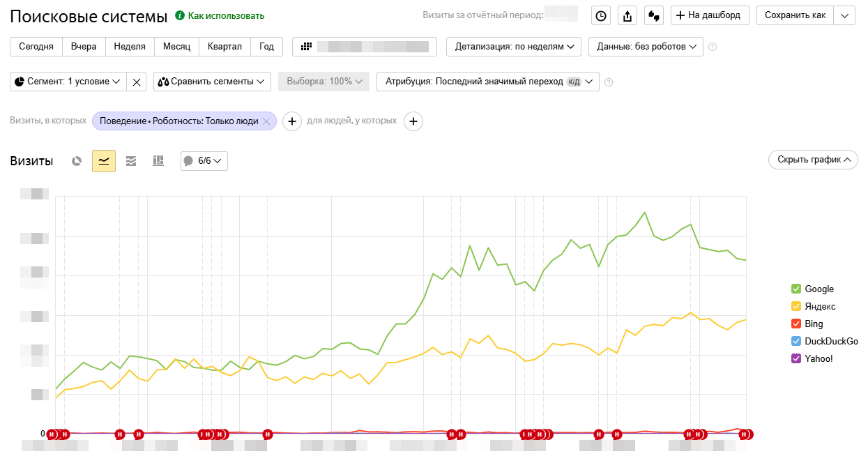868x463 pixels.
Task: Select the stacked area chart icon
Action: click(131, 161)
